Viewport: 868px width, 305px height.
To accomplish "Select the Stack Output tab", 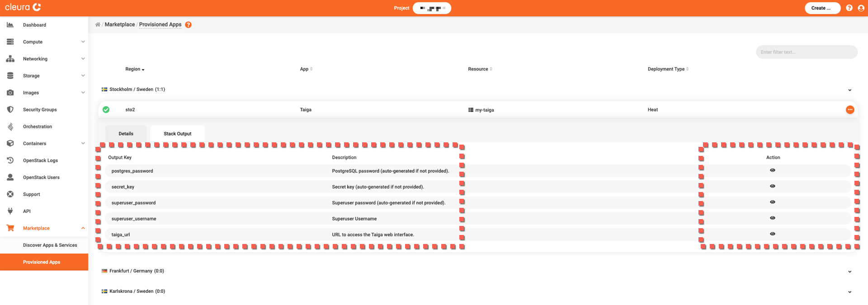I will (x=177, y=134).
